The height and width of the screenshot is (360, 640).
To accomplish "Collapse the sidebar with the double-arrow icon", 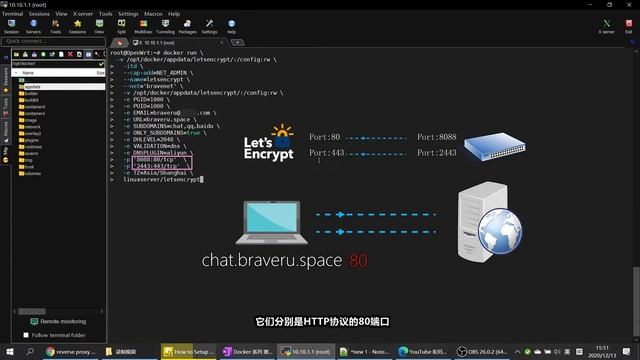I will [5, 57].
